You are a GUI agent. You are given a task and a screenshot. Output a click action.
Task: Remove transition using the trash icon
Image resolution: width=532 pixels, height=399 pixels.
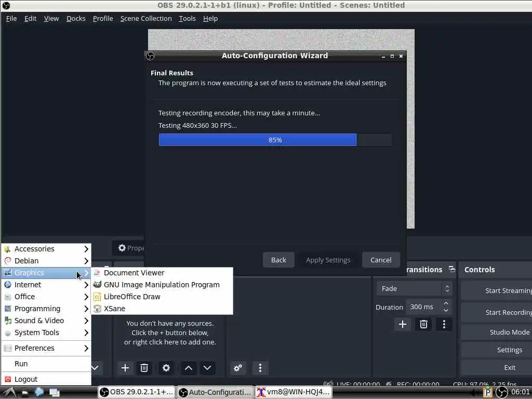(x=423, y=324)
